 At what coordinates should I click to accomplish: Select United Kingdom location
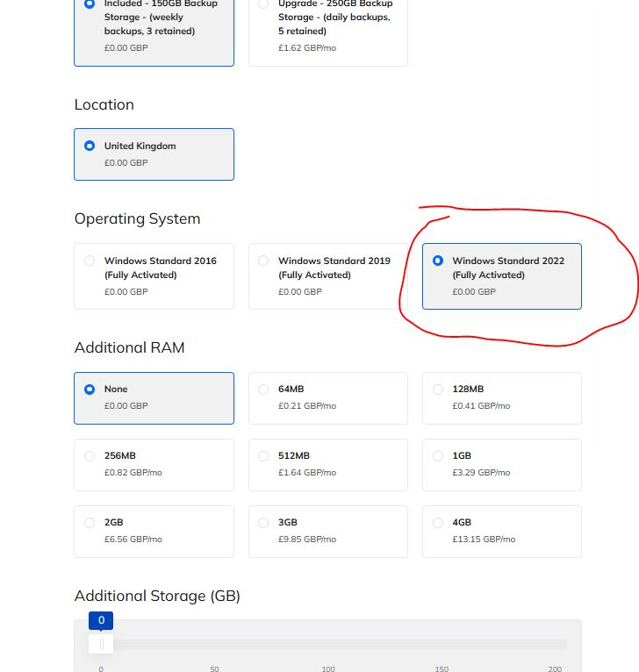point(154,154)
